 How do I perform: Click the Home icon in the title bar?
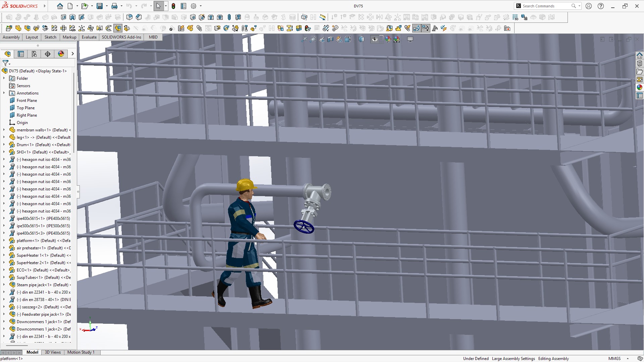pyautogui.click(x=60, y=6)
